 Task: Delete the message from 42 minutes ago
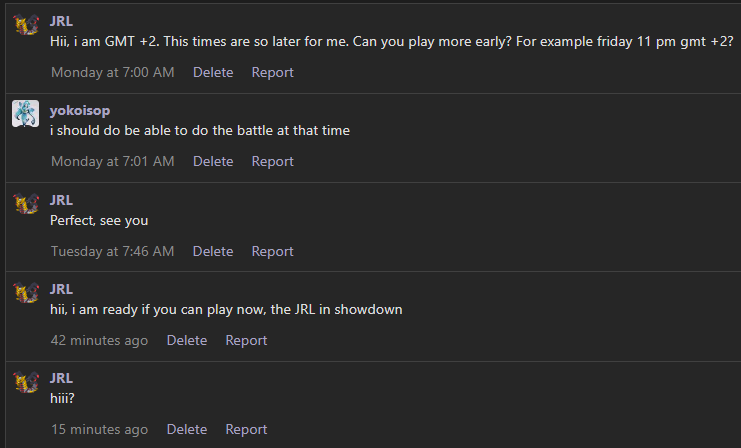187,340
